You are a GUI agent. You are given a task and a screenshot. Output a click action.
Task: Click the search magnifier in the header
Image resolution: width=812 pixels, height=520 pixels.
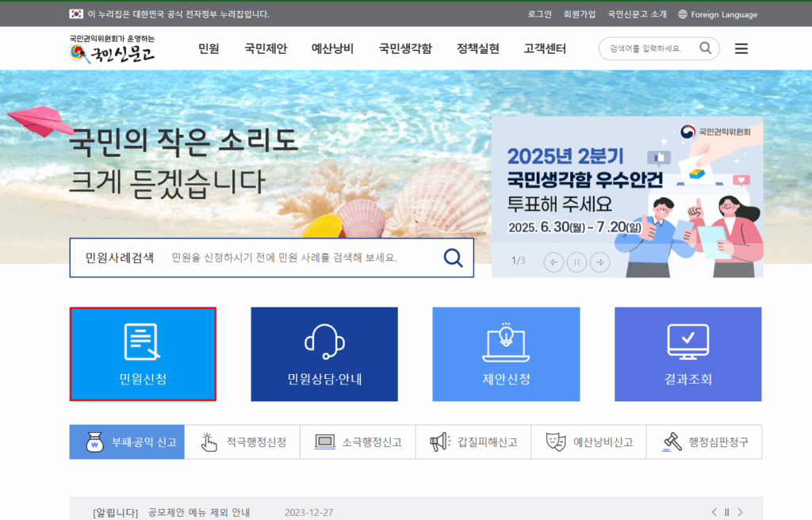pos(705,48)
